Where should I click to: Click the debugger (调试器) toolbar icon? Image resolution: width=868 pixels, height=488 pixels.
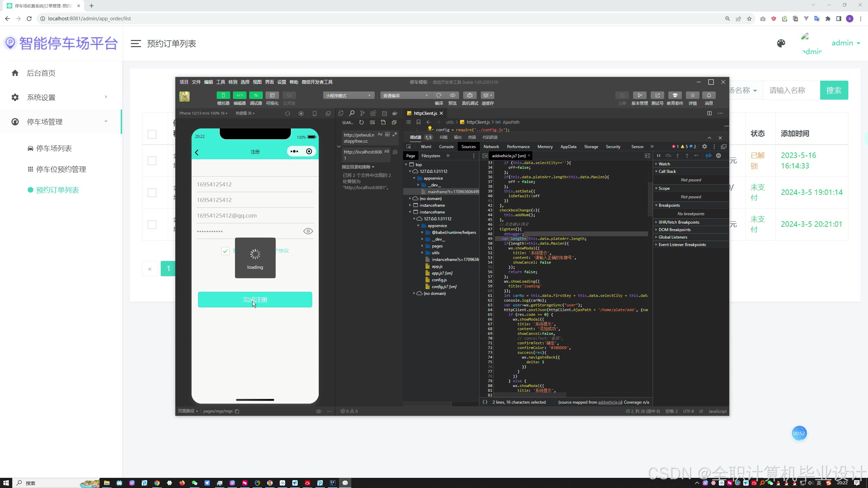(256, 95)
